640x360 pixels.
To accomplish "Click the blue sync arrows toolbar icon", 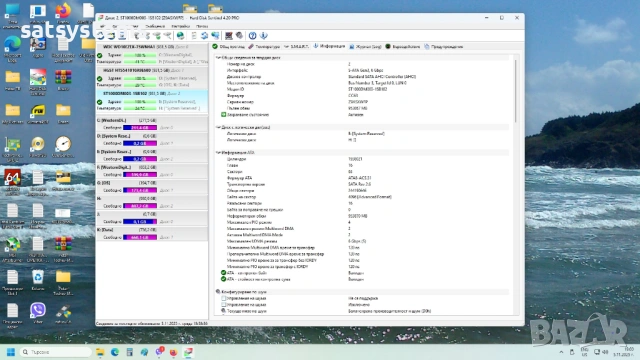I will pos(204,36).
